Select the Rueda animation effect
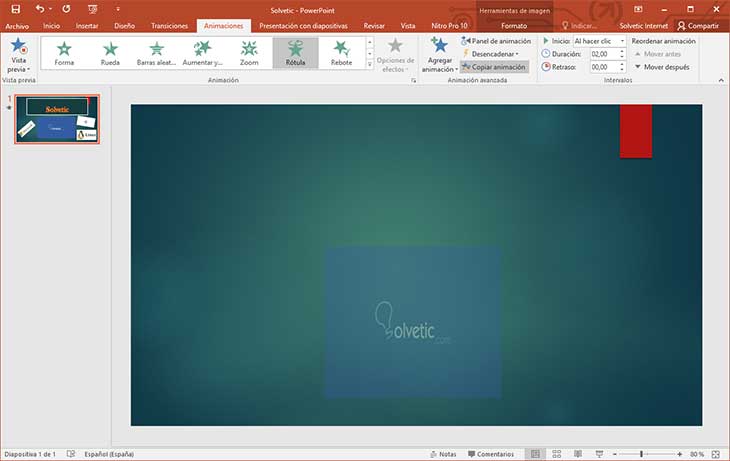The height and width of the screenshot is (461, 730). (x=110, y=54)
